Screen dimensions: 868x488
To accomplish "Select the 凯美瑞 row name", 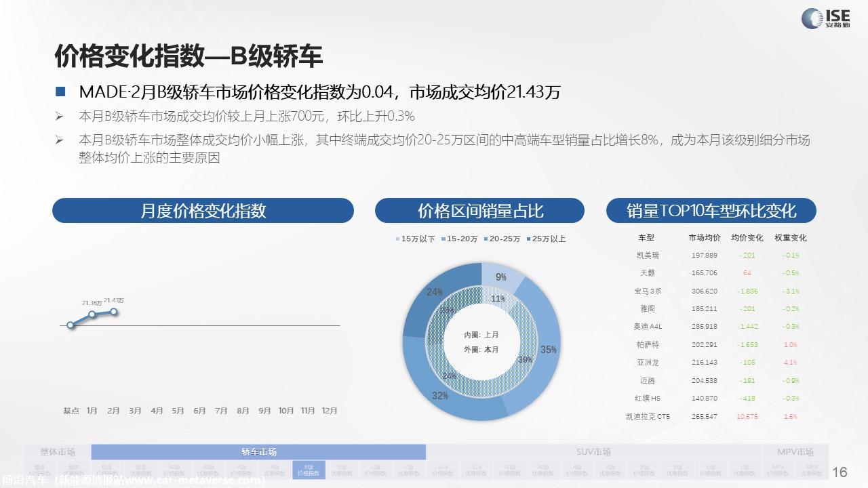I will (648, 256).
